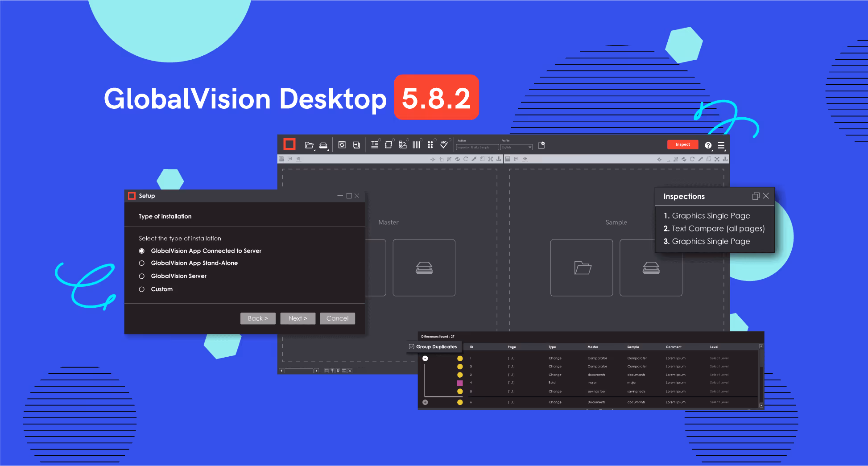Click the Action input field in toolbar

(477, 147)
